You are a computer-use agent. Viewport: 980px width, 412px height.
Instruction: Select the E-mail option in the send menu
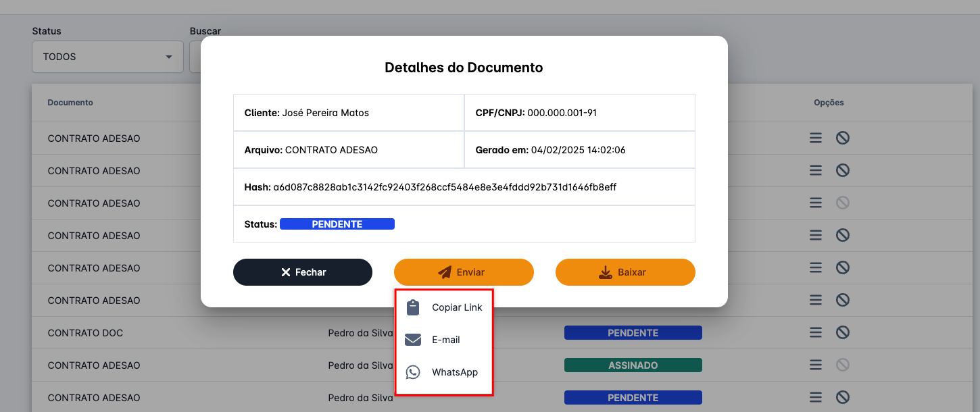coord(445,340)
